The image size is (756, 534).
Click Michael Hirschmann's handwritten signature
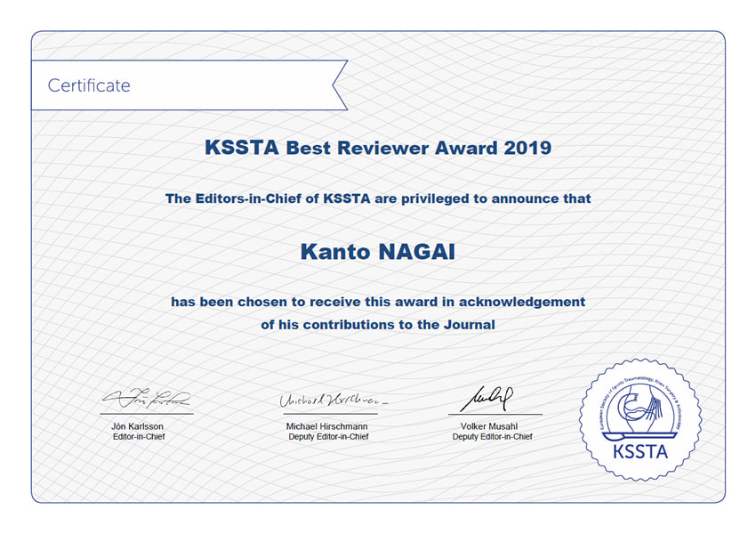334,400
